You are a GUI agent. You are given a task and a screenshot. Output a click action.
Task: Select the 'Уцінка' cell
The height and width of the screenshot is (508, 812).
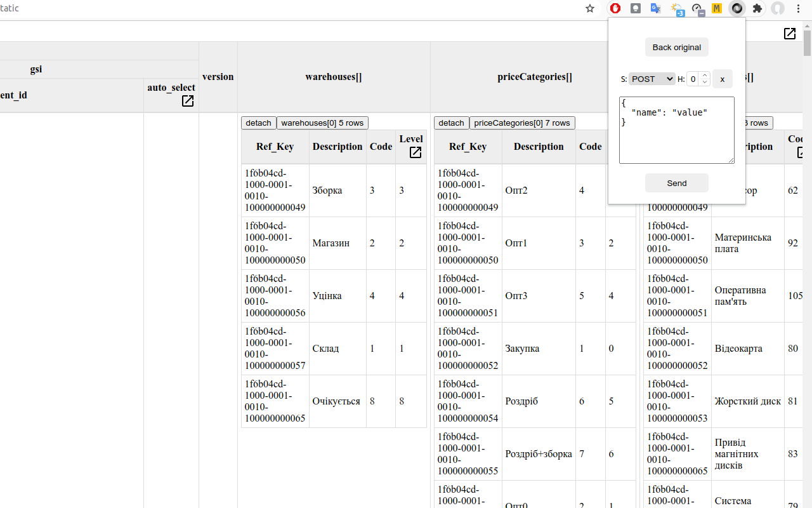[337, 296]
